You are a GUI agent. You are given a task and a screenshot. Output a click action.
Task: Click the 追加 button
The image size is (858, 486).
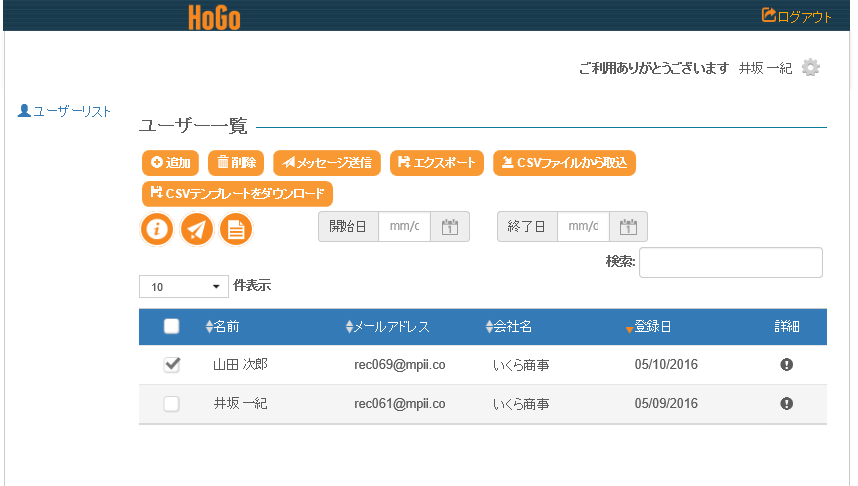[170, 162]
